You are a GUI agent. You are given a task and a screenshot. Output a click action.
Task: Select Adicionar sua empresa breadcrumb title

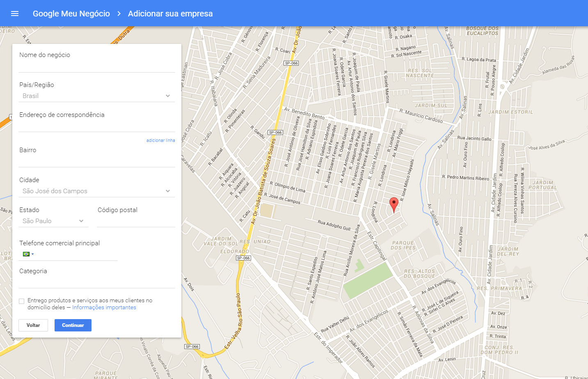click(x=170, y=14)
